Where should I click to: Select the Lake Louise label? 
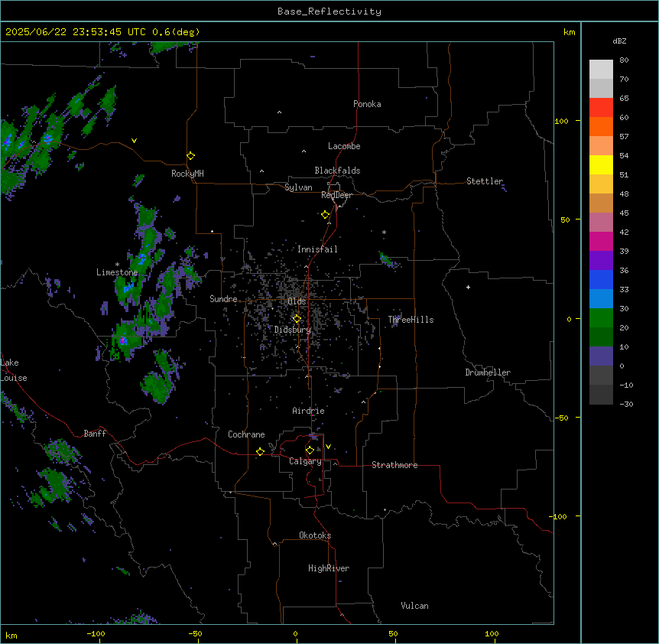14,370
